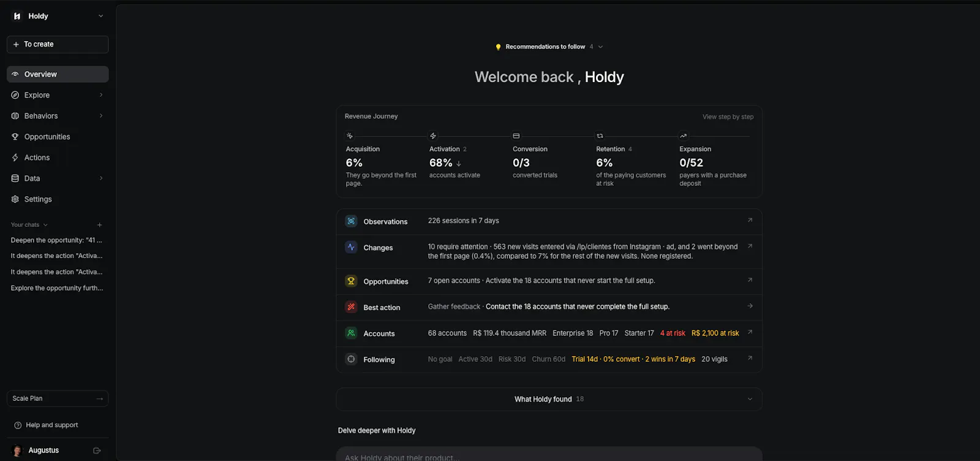Click "R$ 2,100 at risk" value

[x=715, y=333]
